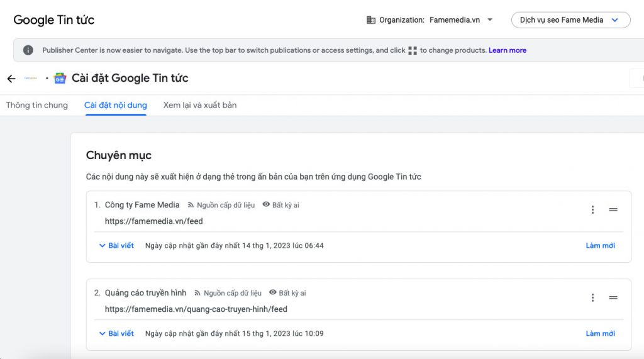The width and height of the screenshot is (644, 359).
Task: Open Xem lại và xuất bản tab
Action: 199,105
